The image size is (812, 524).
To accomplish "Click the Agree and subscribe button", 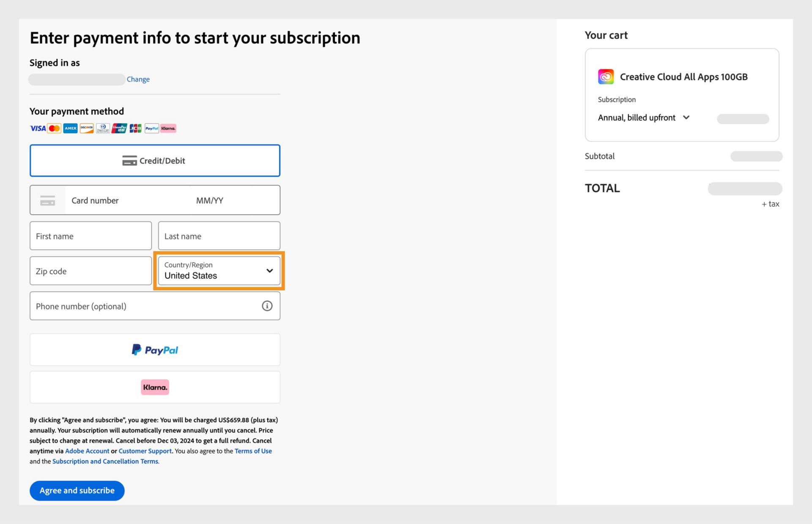I will [x=77, y=491].
